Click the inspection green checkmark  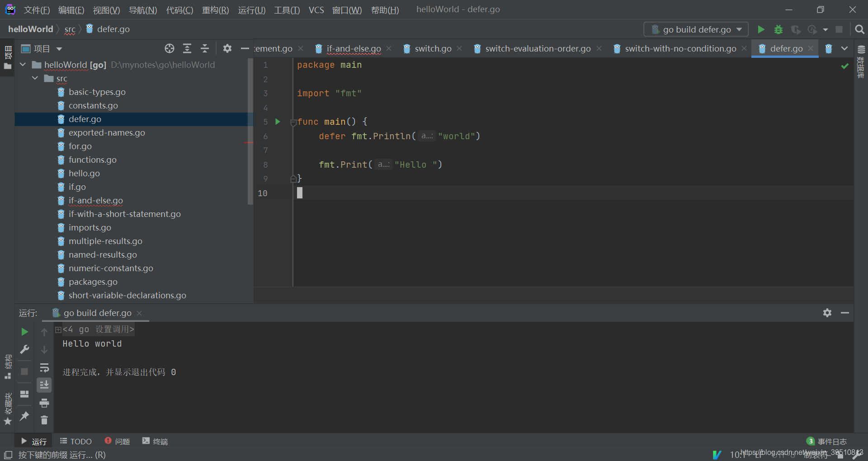click(x=844, y=66)
